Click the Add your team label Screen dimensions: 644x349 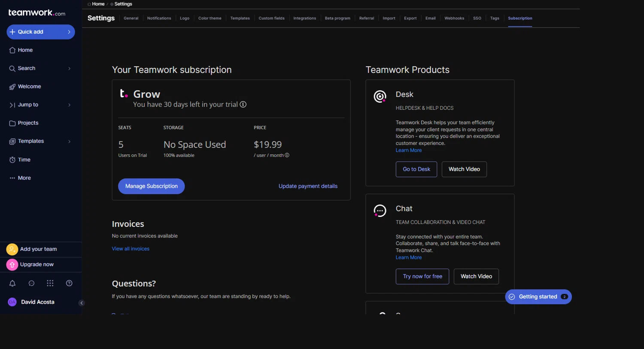[x=38, y=249]
